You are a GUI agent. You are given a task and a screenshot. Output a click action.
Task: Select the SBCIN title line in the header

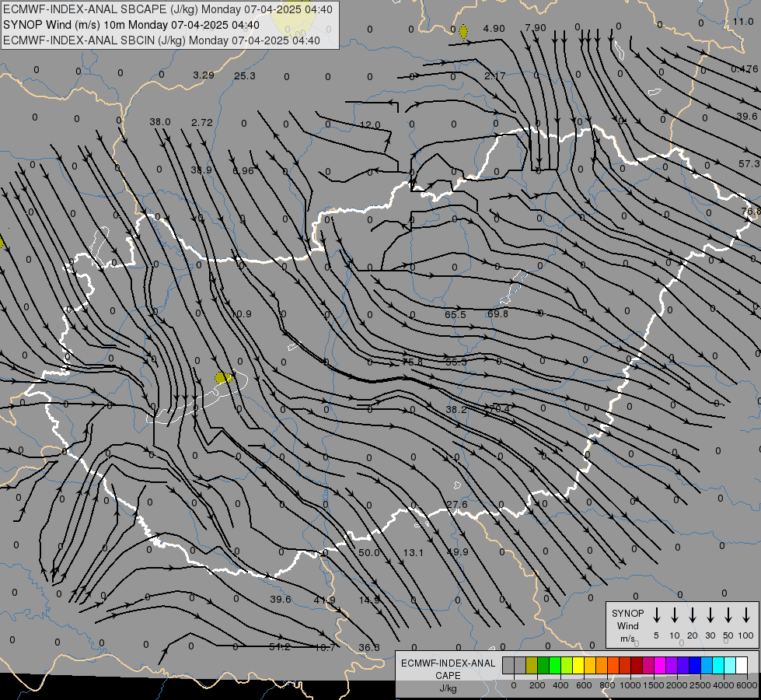[x=162, y=40]
